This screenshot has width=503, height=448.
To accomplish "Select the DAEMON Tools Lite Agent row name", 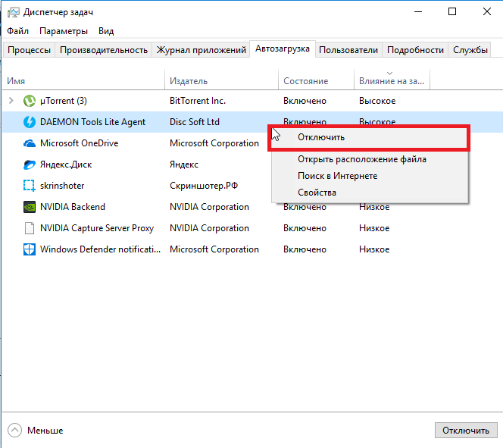I will click(x=92, y=122).
